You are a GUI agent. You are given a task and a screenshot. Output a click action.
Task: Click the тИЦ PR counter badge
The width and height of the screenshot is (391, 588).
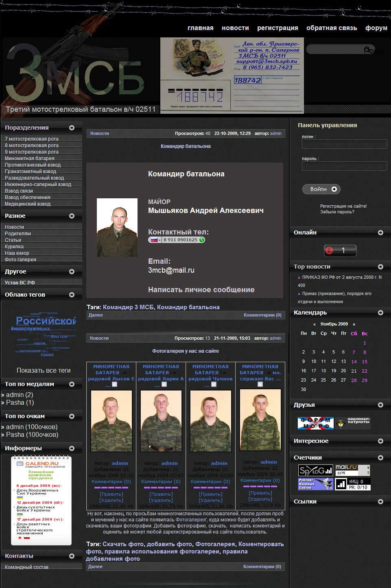(353, 484)
